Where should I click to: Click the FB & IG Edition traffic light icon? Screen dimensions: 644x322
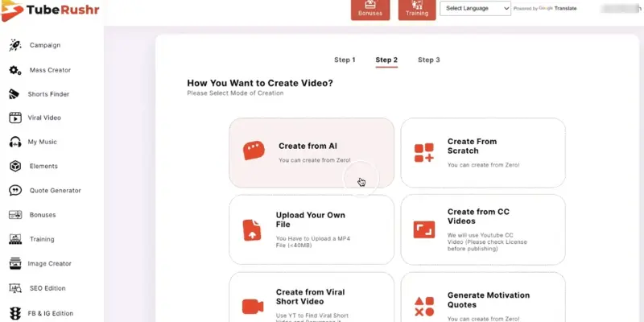pos(15,313)
